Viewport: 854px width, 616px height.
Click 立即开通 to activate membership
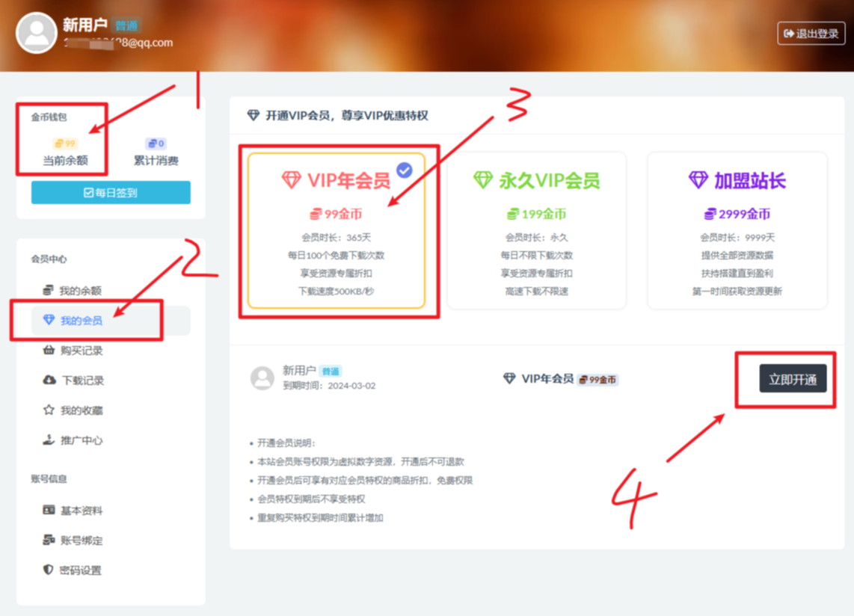[x=793, y=379]
